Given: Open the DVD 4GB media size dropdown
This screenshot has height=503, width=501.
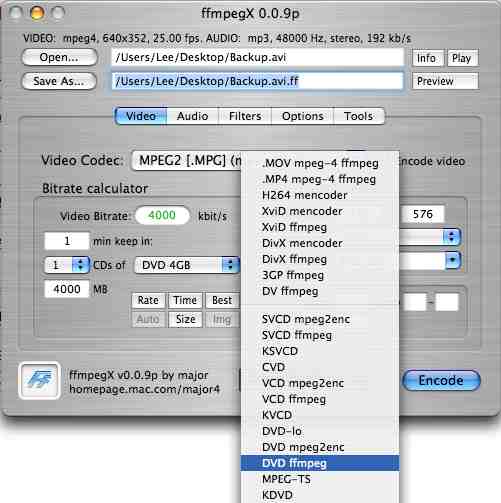Looking at the screenshot, I should coord(187,265).
